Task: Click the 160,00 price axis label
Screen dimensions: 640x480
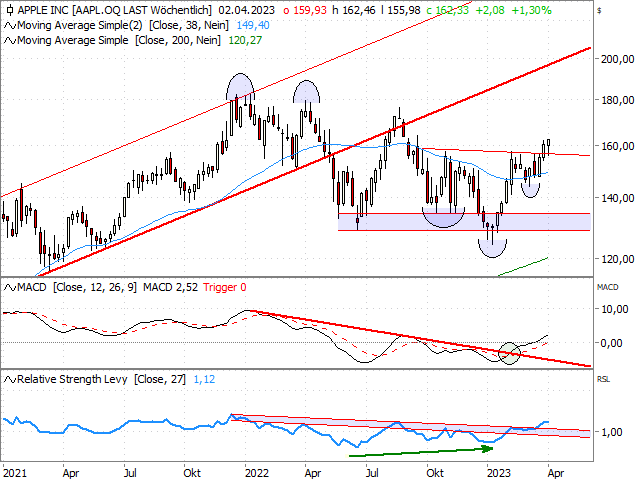Action: pos(618,146)
